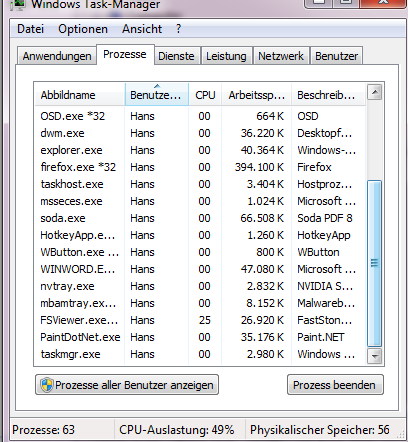The image size is (408, 442).
Task: Sort by the Arbeitsspeicher column header
Action: click(x=256, y=95)
